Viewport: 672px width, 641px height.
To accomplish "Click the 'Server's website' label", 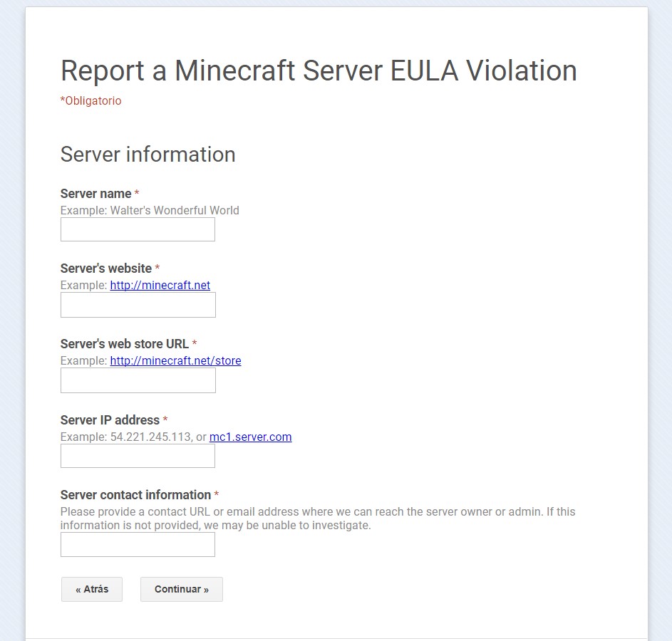I will click(106, 269).
